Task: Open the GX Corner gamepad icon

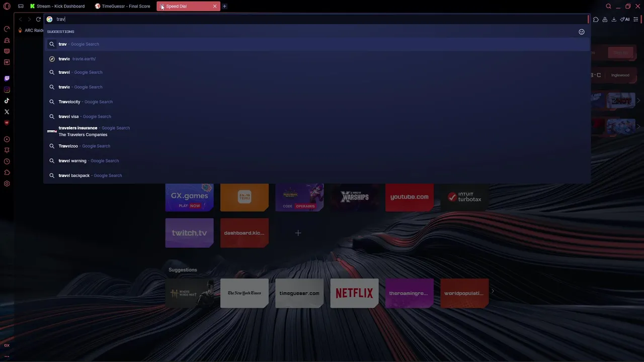Action: click(21, 6)
